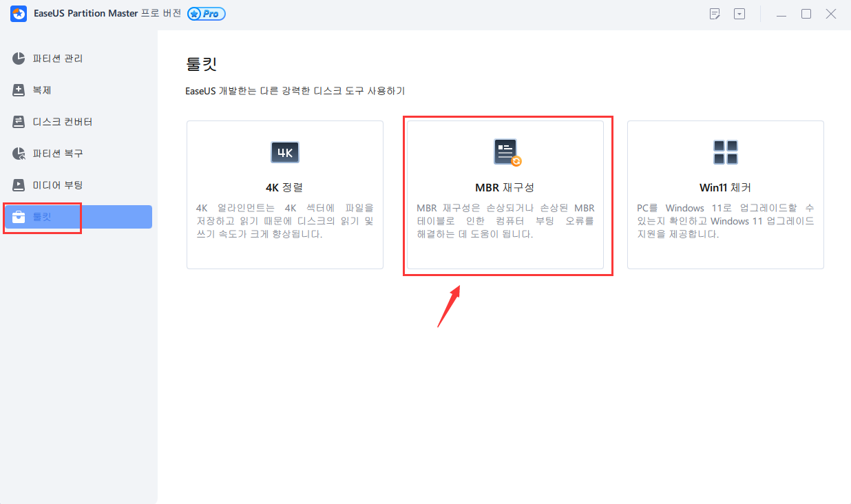This screenshot has height=504, width=851.
Task: Click the 4K 정렬 description text
Action: [284, 221]
